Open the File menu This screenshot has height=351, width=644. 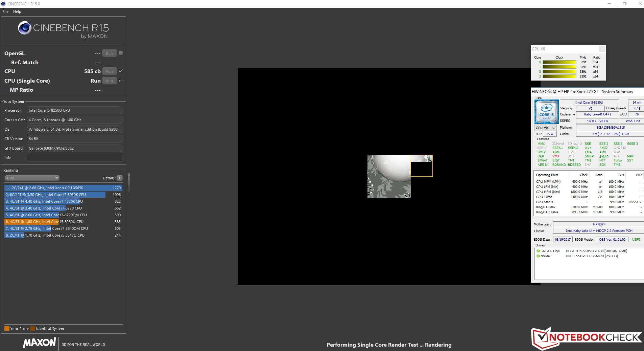[5, 12]
